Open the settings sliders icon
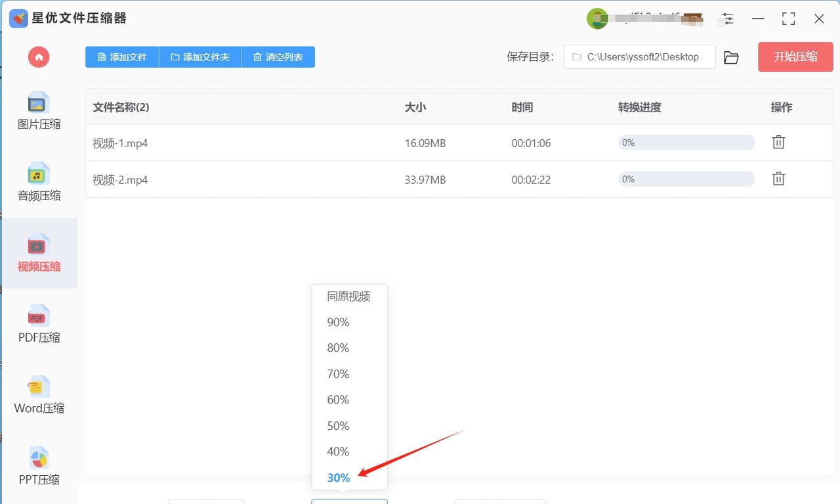840x504 pixels. pyautogui.click(x=727, y=19)
